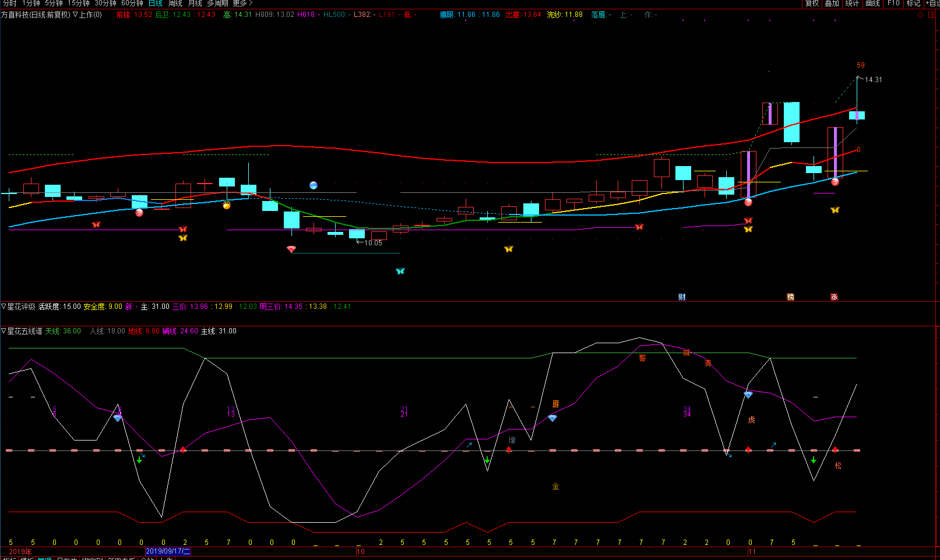Switch to the 60分钟 period tab
940x560 pixels.
[x=132, y=3]
